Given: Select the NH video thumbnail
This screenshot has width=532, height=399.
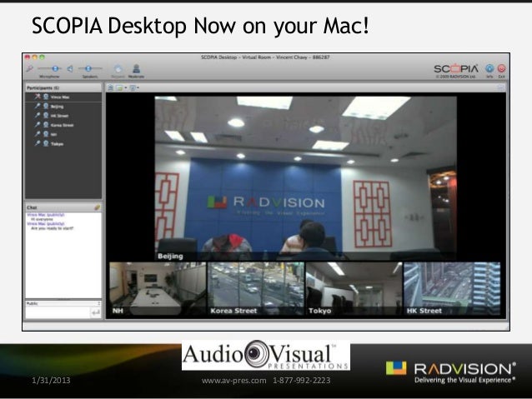Looking at the screenshot, I should [x=158, y=288].
